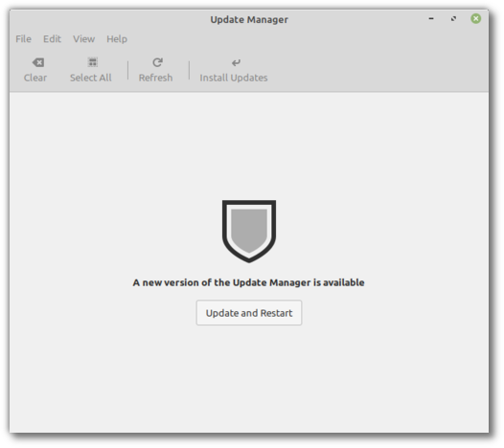Click the Clear toolbar label
Image resolution: width=504 pixels, height=448 pixels.
coord(35,78)
